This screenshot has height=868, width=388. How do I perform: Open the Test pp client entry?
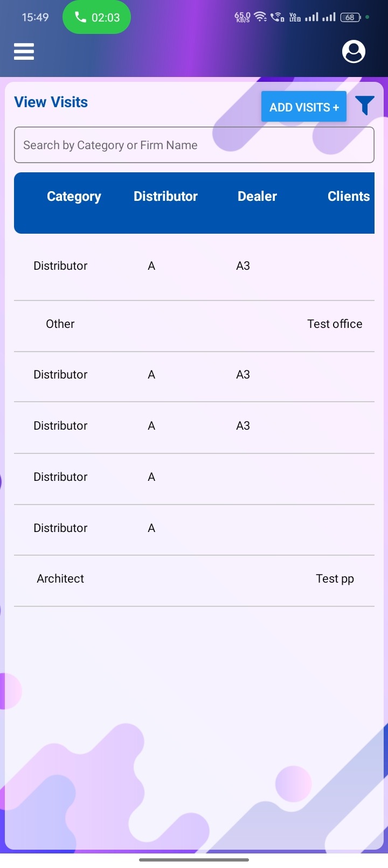335,579
